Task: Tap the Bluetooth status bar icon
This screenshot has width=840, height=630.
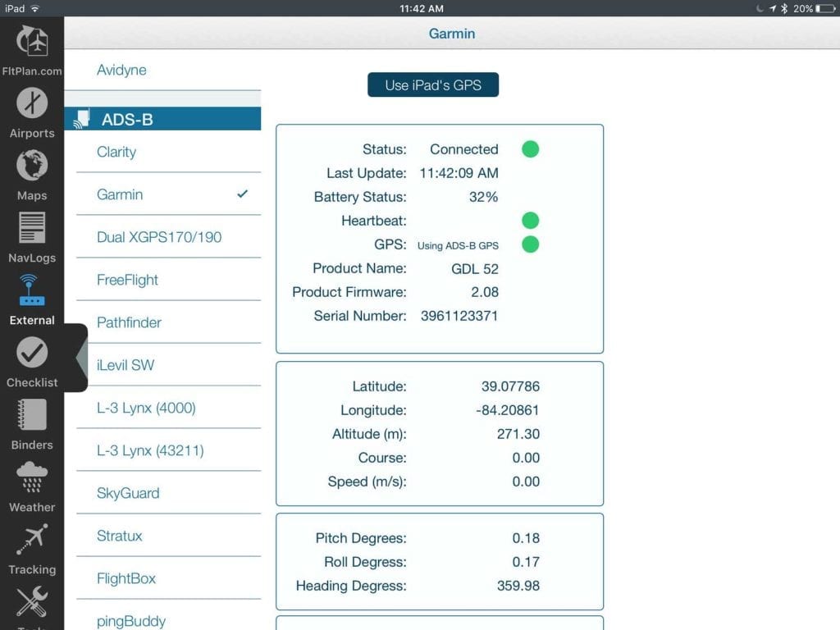Action: (x=783, y=8)
